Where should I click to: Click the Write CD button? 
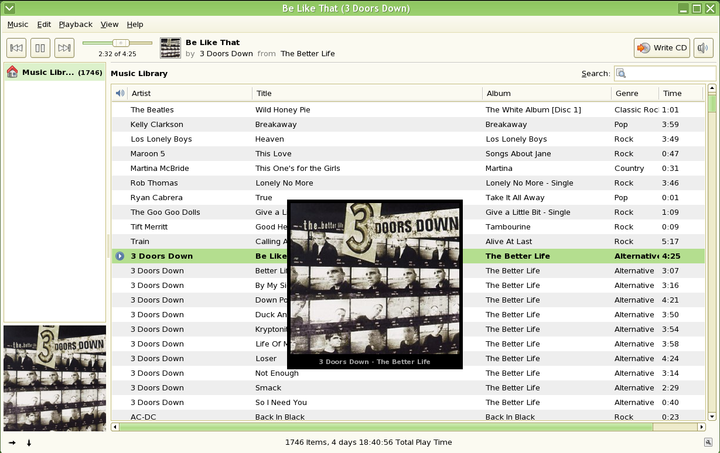coord(662,48)
